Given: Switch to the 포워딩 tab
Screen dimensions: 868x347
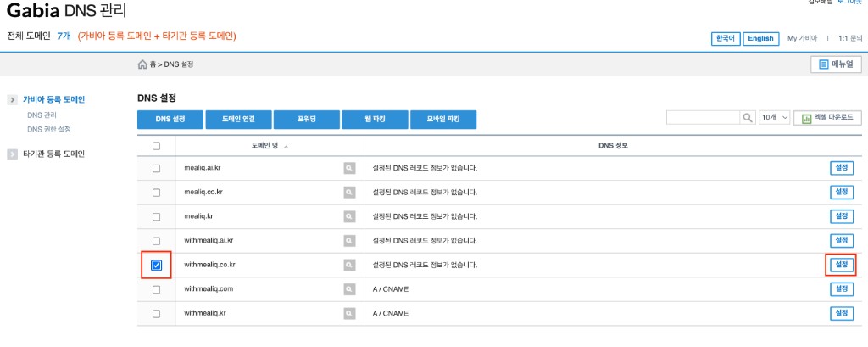Looking at the screenshot, I should [x=306, y=120].
